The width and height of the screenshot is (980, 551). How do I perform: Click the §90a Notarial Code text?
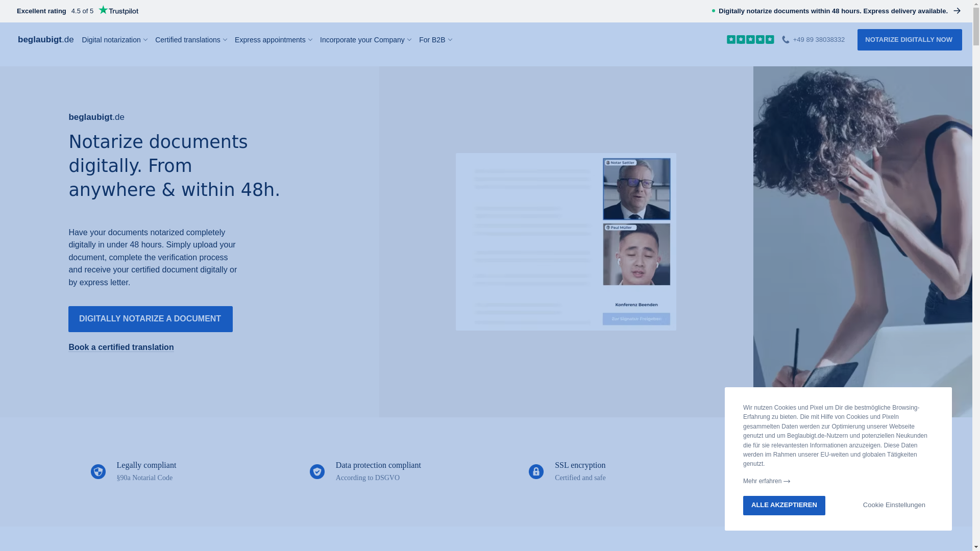[x=144, y=478]
